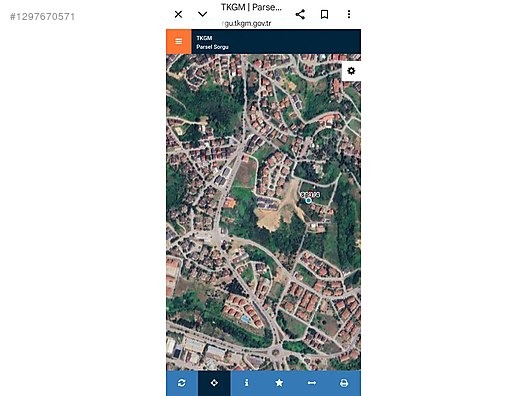This screenshot has height=396, width=528.
Task: Expand the chevron-down arrow beside the title
Action: coord(202,14)
